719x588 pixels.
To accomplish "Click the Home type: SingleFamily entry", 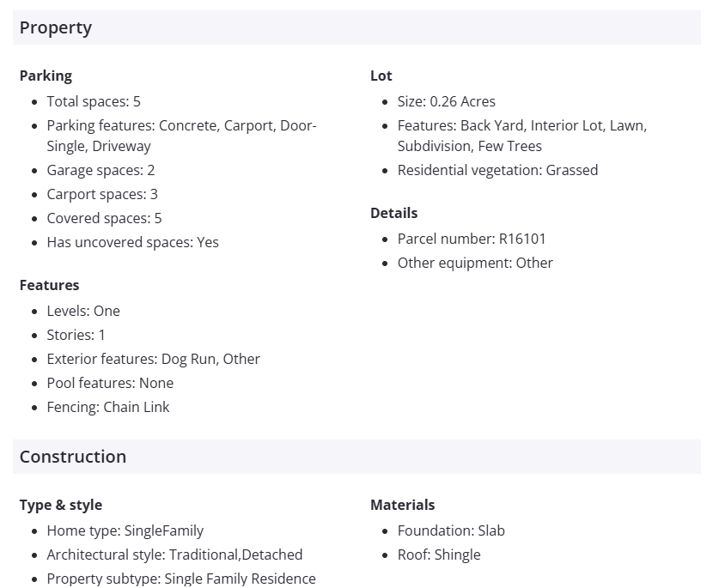I will 125,530.
